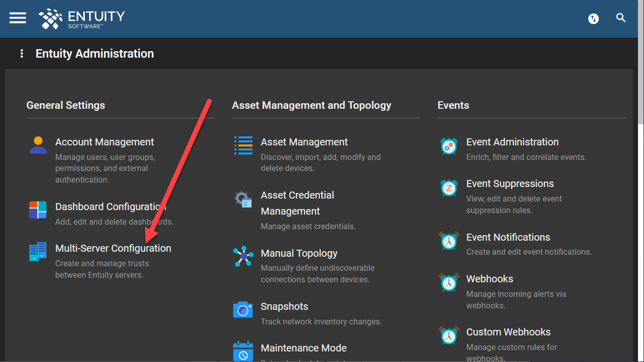Open the server sync status icon
Viewport: 644px width, 362px height.
(x=594, y=19)
